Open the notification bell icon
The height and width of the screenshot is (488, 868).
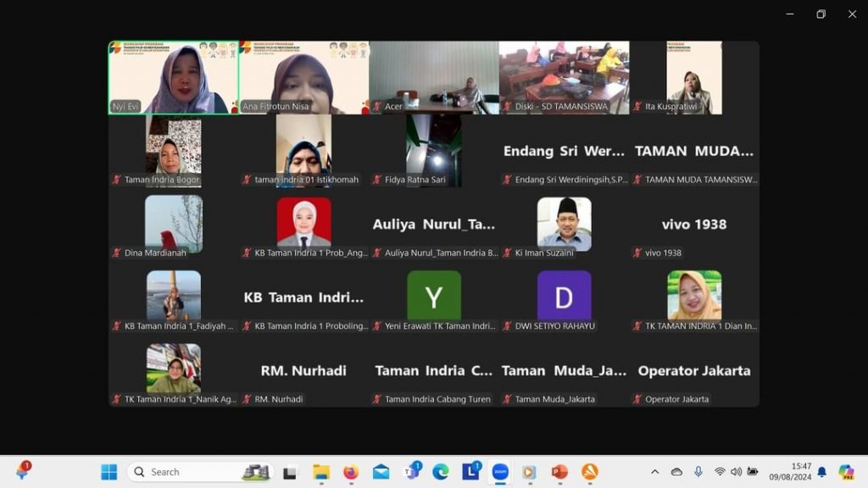pyautogui.click(x=821, y=472)
